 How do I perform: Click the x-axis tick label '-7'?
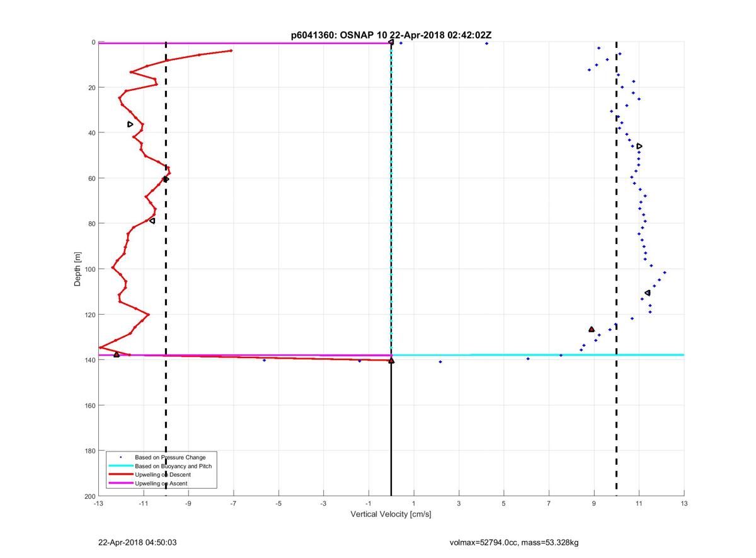tap(233, 504)
